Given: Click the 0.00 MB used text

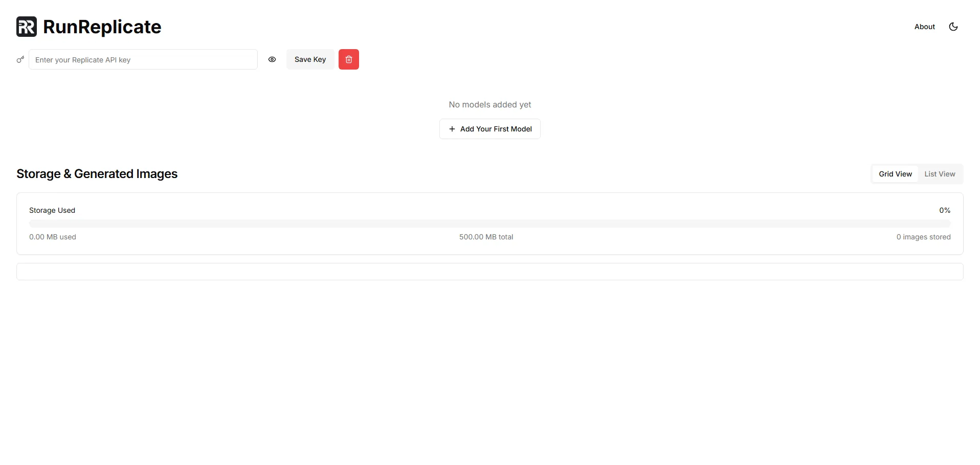Looking at the screenshot, I should point(53,237).
